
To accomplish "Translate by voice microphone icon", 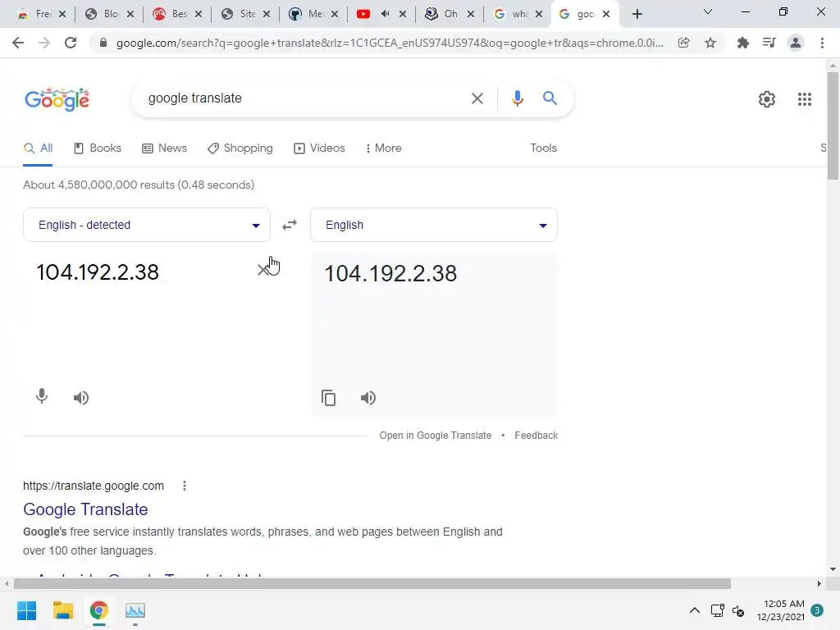I will click(x=42, y=396).
